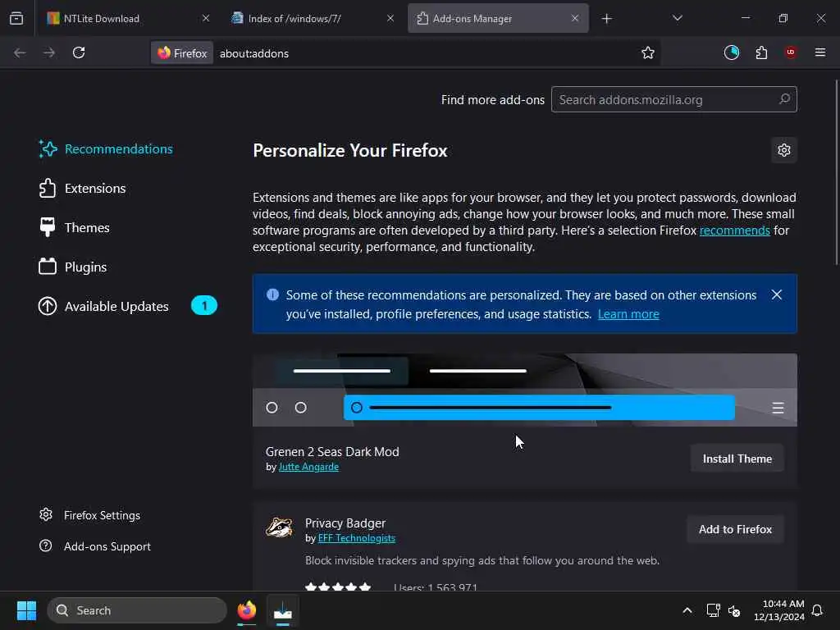Go forward one page

[x=48, y=52]
